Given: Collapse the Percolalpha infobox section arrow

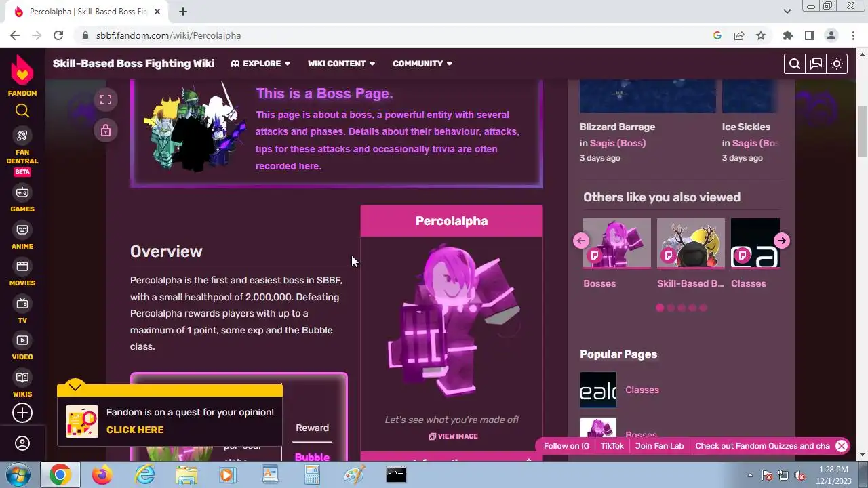Looking at the screenshot, I should (528, 460).
